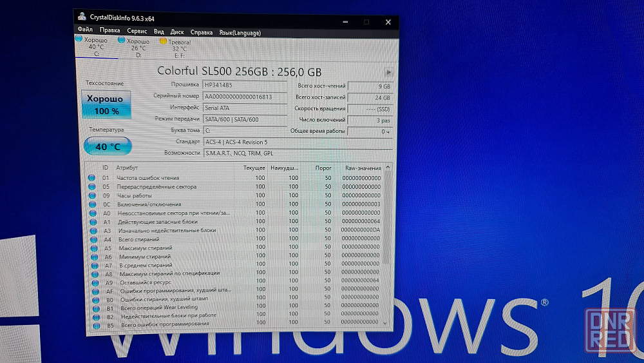Open the Вид menu
Viewport: 644px width, 363px height.
(x=159, y=32)
